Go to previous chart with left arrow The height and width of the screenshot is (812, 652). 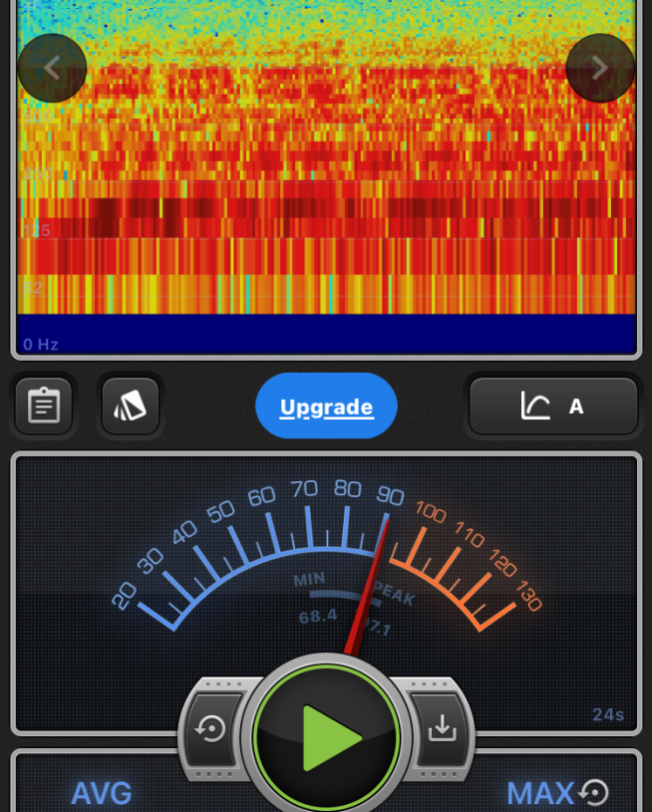(52, 68)
